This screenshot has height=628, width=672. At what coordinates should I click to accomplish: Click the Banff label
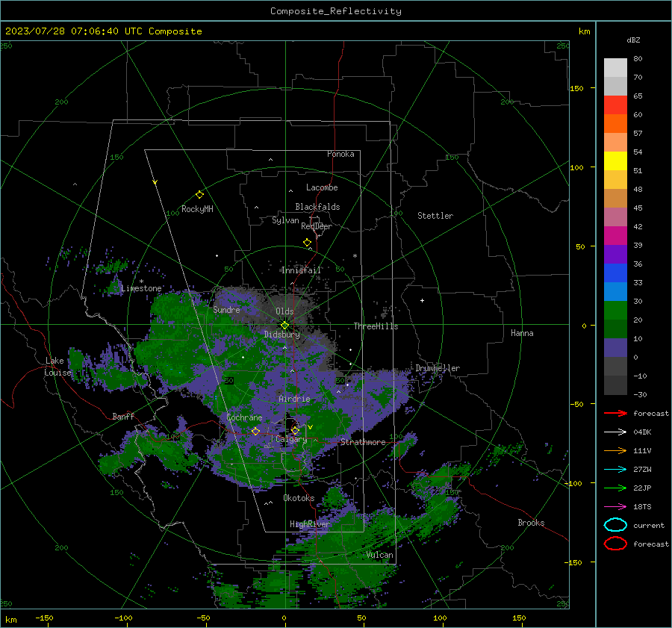[x=123, y=416]
